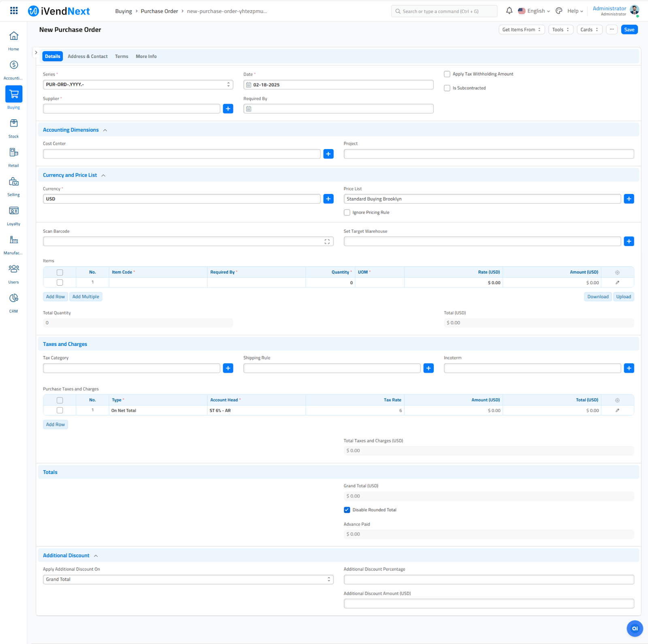Open the AI assistant chat bubble
Image resolution: width=648 pixels, height=644 pixels.
(x=635, y=629)
